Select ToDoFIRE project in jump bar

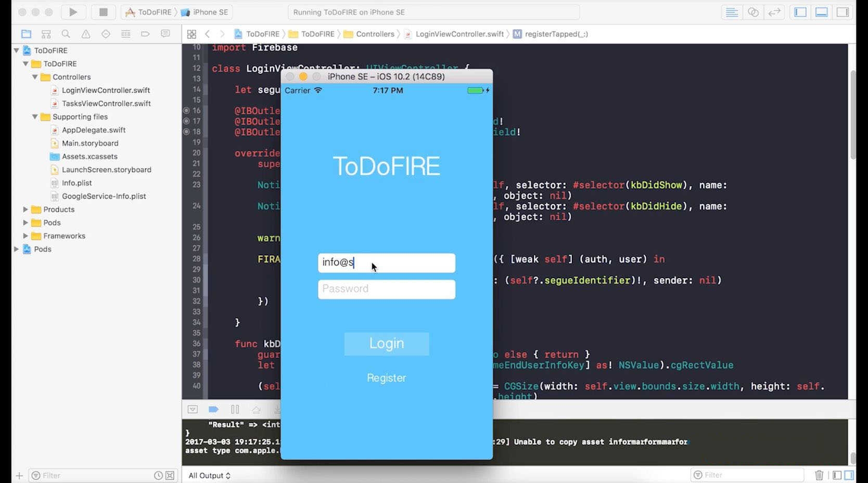point(257,34)
